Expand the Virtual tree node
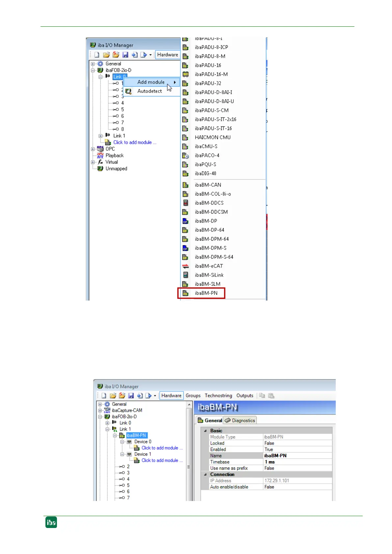The width and height of the screenshot is (392, 554). (x=93, y=162)
